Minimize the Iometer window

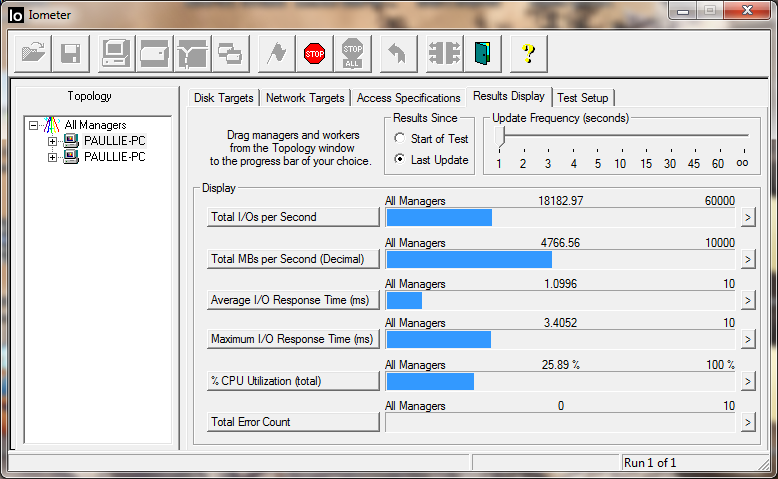[x=683, y=10]
